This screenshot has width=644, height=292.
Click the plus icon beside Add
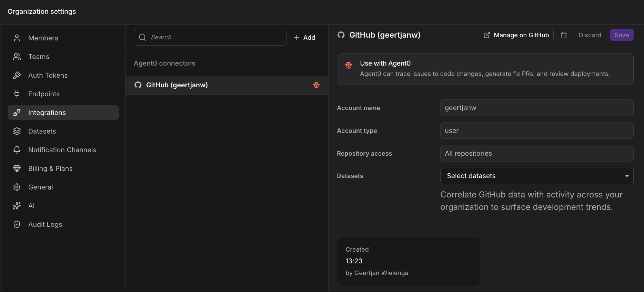[x=296, y=37]
